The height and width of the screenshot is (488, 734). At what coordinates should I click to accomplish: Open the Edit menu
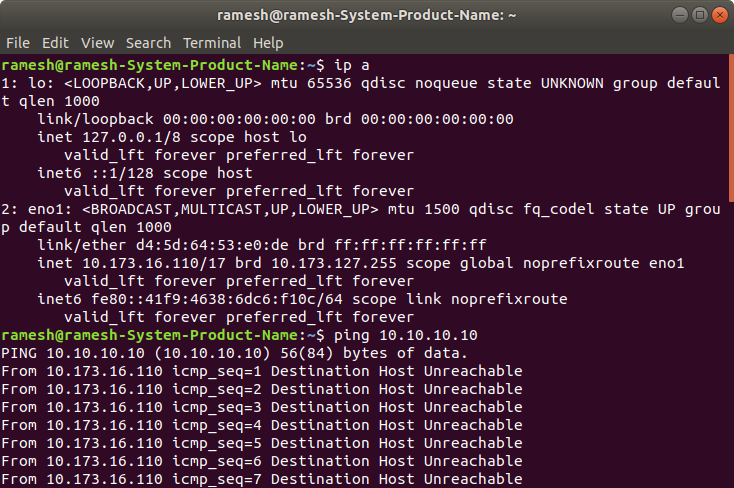(55, 43)
